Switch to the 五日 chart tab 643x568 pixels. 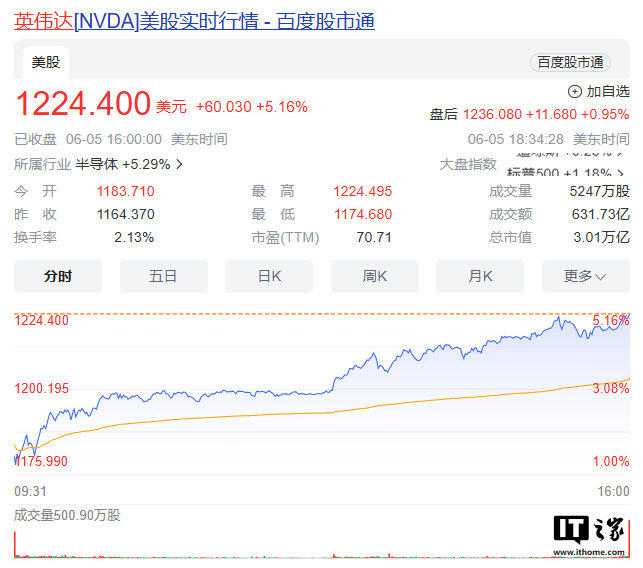pos(164,276)
